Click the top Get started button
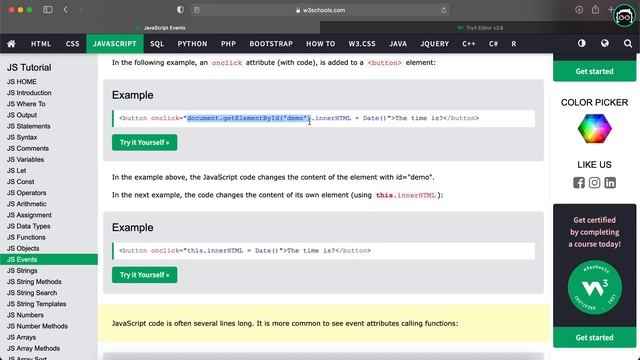 coord(594,71)
